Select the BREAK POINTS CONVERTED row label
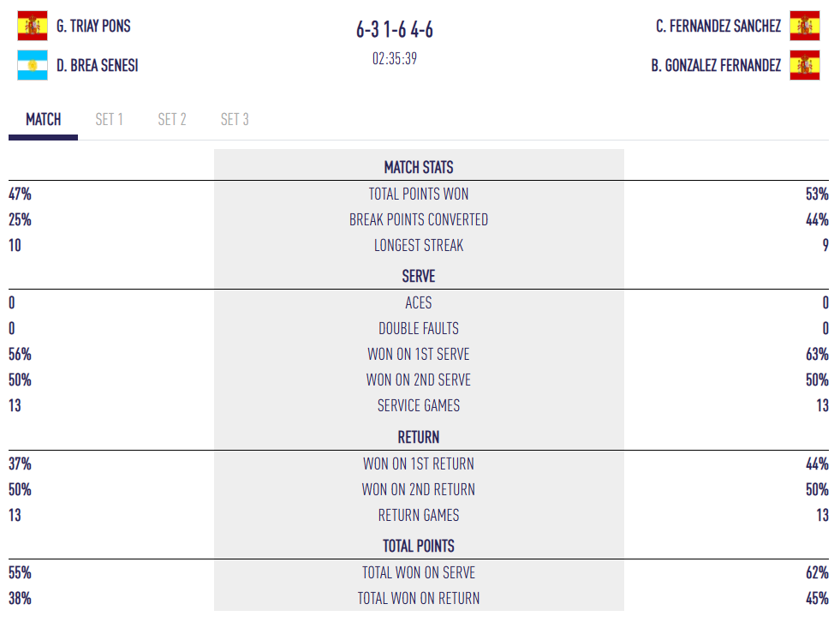The height and width of the screenshot is (622, 840). click(419, 220)
